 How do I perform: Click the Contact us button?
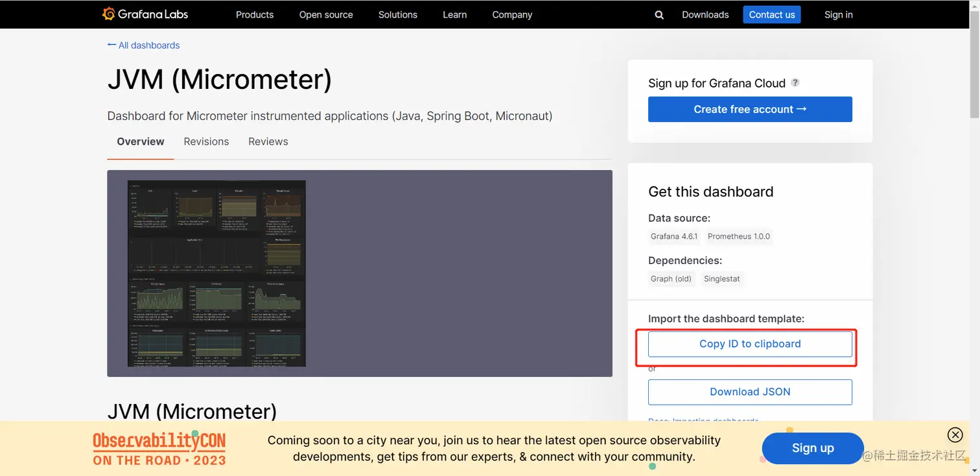click(772, 15)
